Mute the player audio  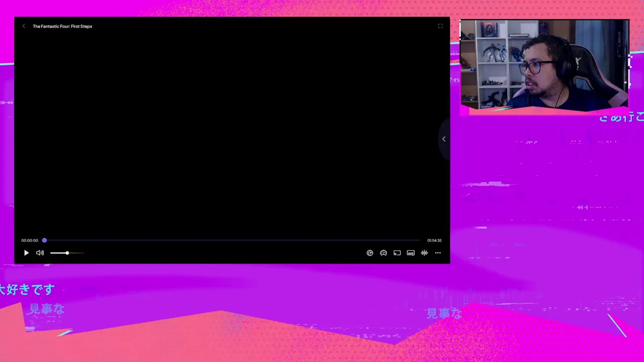(x=40, y=253)
